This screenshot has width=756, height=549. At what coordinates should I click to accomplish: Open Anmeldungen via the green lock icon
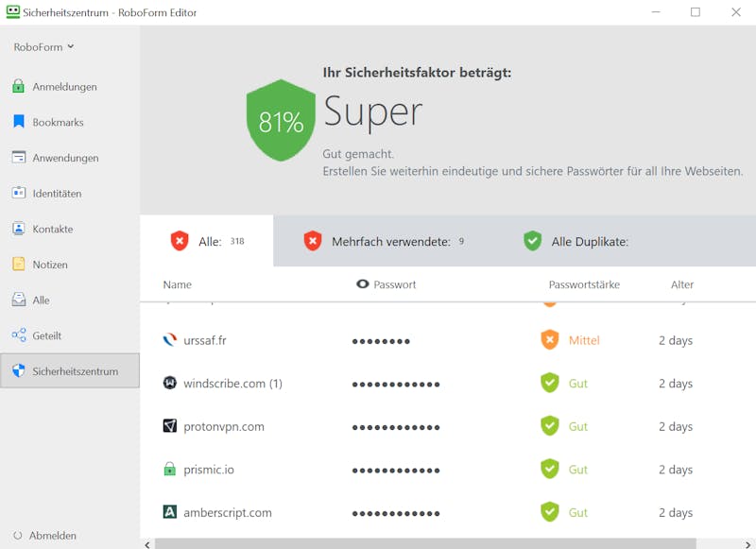tap(18, 86)
